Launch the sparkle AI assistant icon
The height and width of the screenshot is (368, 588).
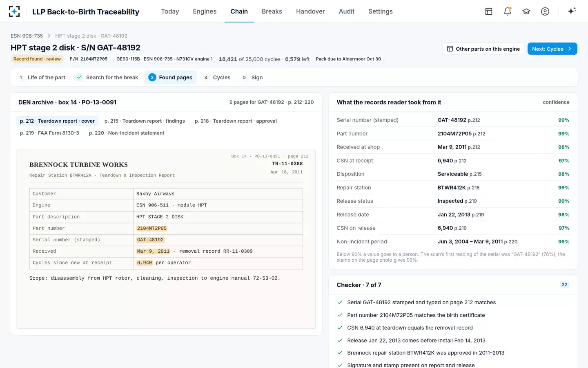572,11
